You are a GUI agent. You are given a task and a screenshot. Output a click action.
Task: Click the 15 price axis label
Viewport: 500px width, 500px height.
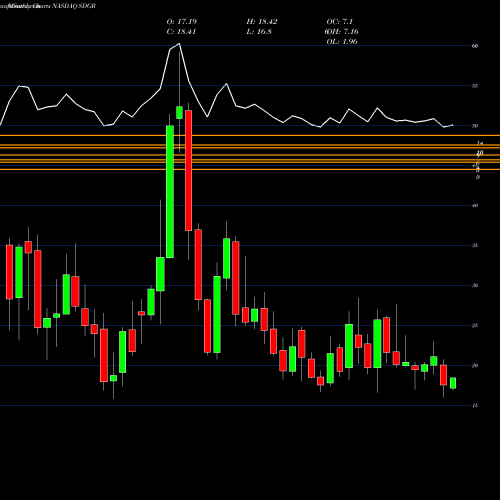click(x=475, y=406)
